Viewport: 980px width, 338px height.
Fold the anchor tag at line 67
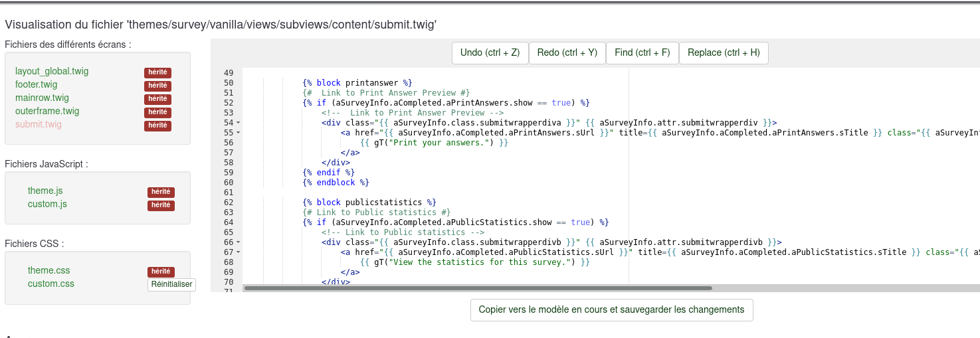coord(238,252)
